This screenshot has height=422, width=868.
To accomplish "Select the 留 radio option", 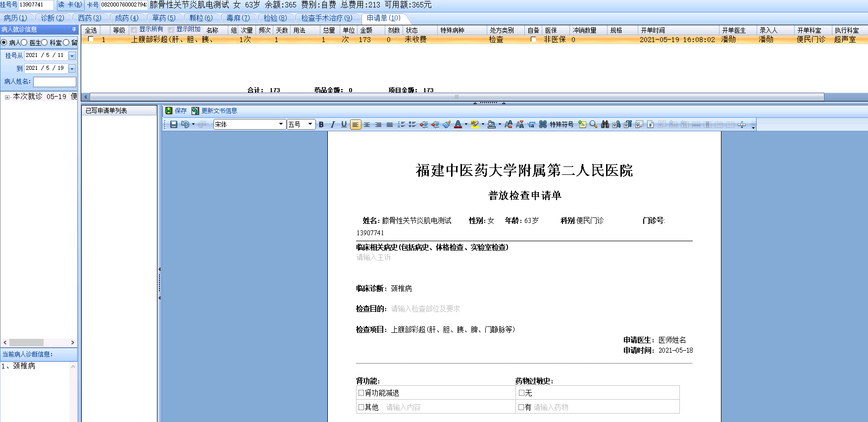I will tap(66, 43).
